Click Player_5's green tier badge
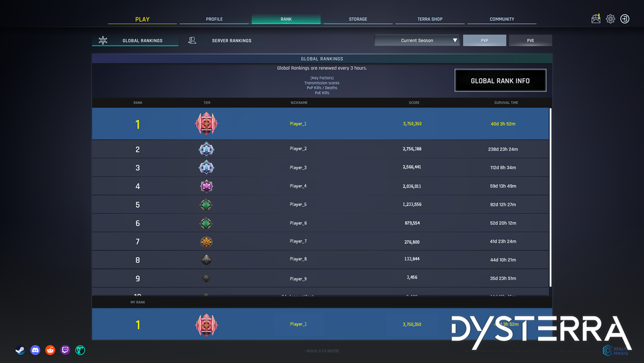Viewport: 644px width, 363px height. (206, 205)
